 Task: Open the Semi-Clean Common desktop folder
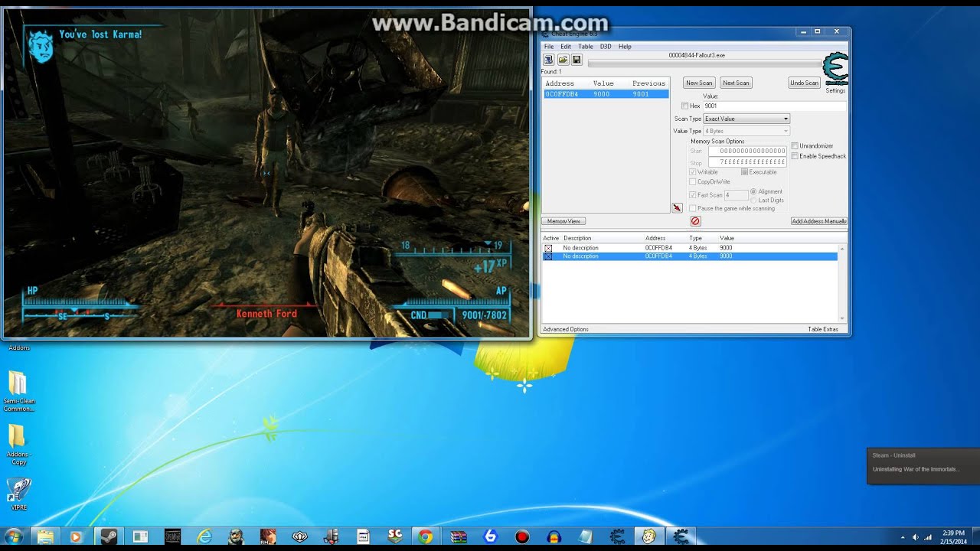(x=18, y=392)
